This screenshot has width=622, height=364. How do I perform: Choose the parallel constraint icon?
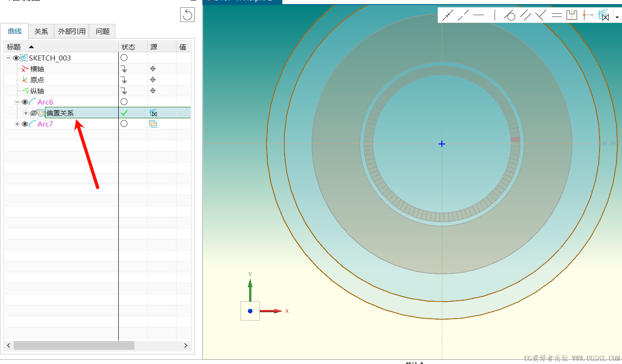(525, 16)
